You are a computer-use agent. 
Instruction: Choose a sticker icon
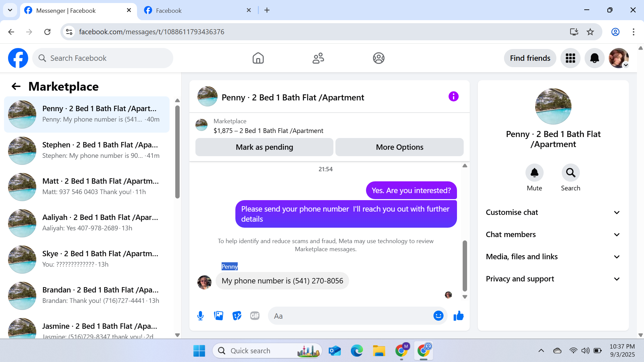tap(237, 316)
